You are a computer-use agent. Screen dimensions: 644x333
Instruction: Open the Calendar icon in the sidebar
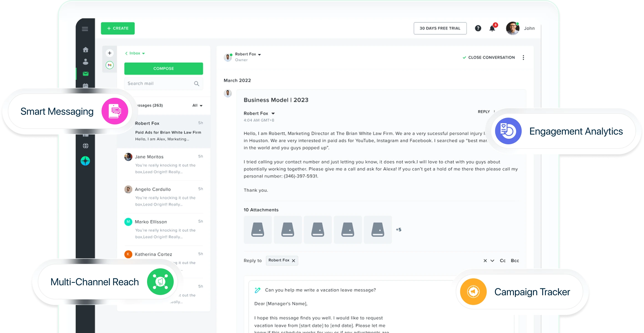click(86, 86)
